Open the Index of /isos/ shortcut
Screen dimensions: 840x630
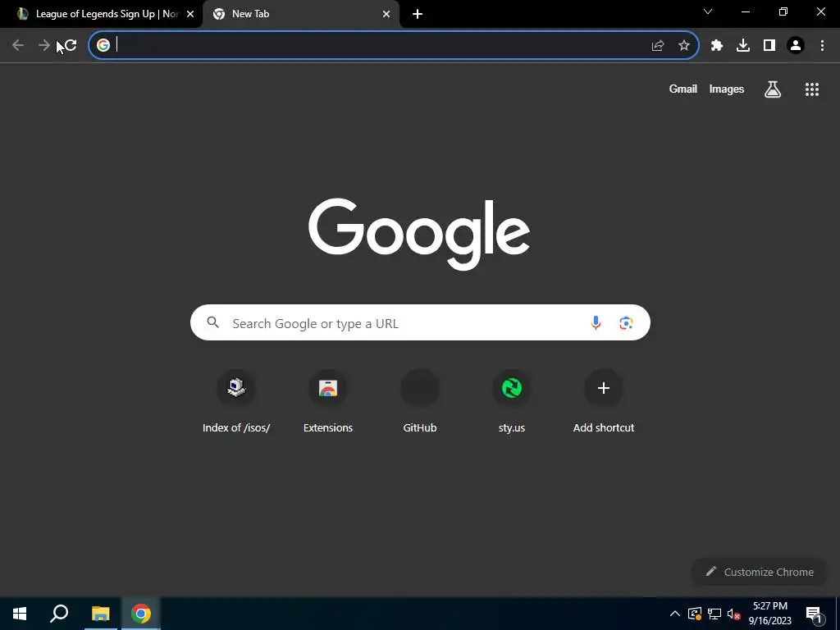236,402
